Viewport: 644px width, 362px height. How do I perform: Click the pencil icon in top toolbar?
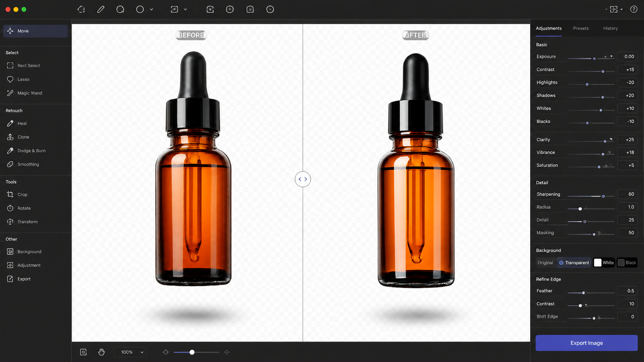coord(101,9)
